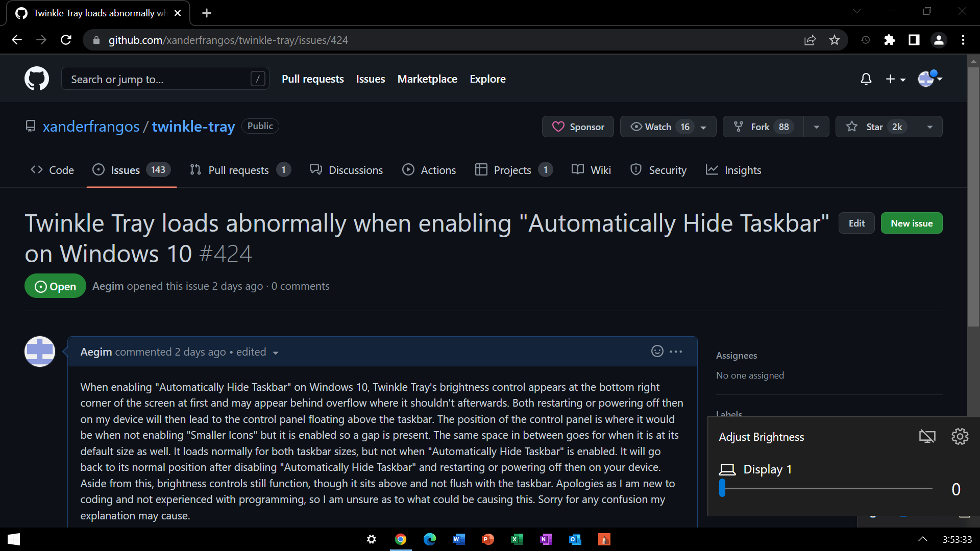980x551 pixels.
Task: Open Twinkle Tray settings via the gear icon
Action: point(960,436)
